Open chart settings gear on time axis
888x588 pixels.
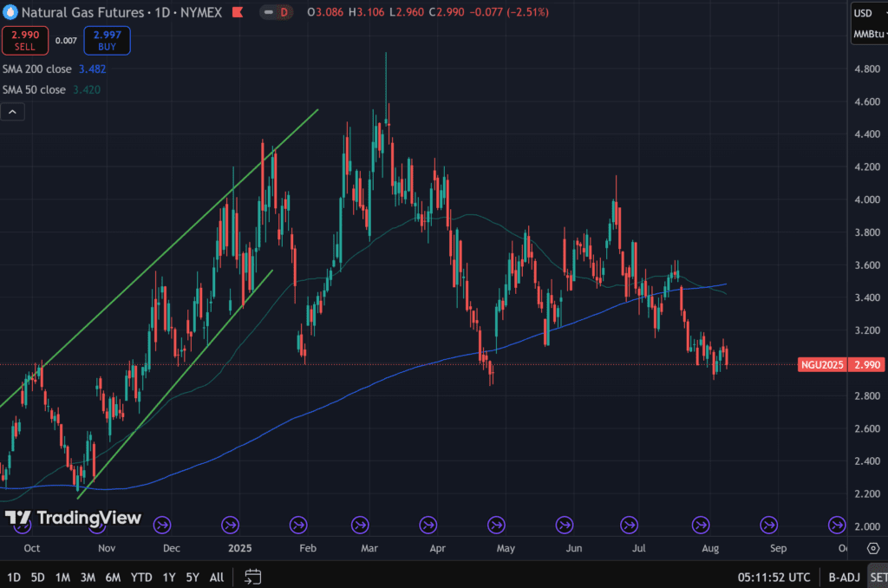873,548
